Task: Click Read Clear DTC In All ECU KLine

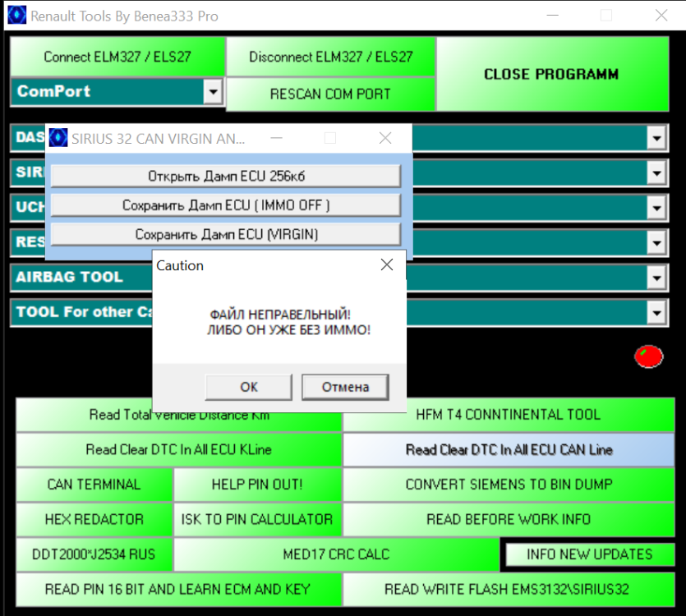Action: pyautogui.click(x=178, y=450)
